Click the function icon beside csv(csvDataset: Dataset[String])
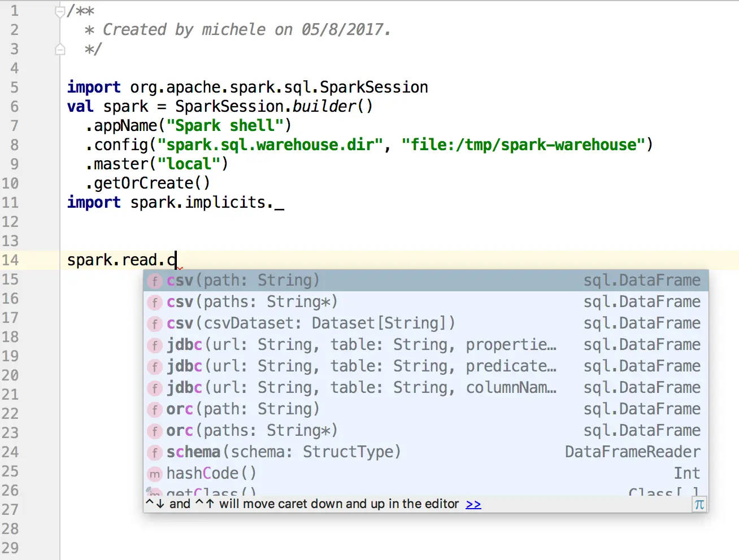The width and height of the screenshot is (739, 560). click(x=154, y=323)
